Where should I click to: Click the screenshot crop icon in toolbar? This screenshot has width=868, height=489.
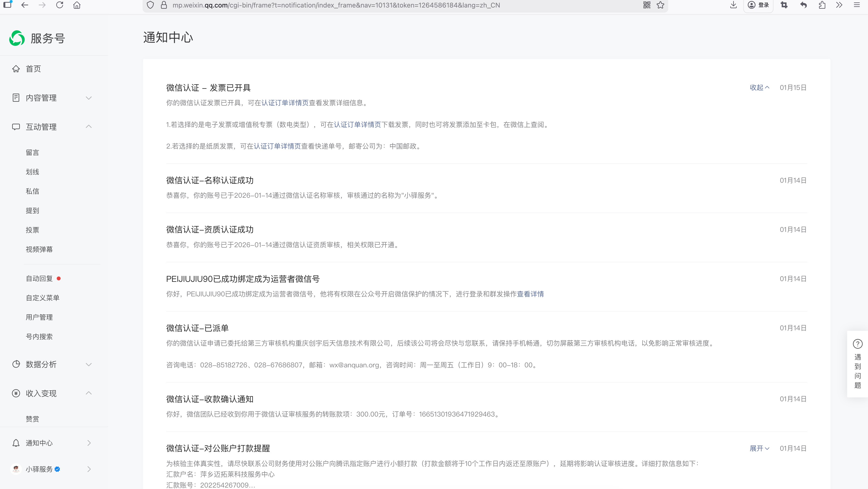784,5
